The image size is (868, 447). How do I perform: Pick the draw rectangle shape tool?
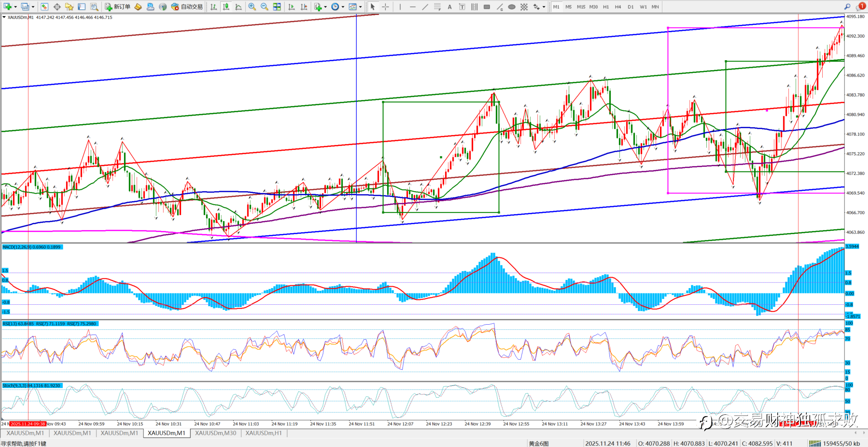487,7
